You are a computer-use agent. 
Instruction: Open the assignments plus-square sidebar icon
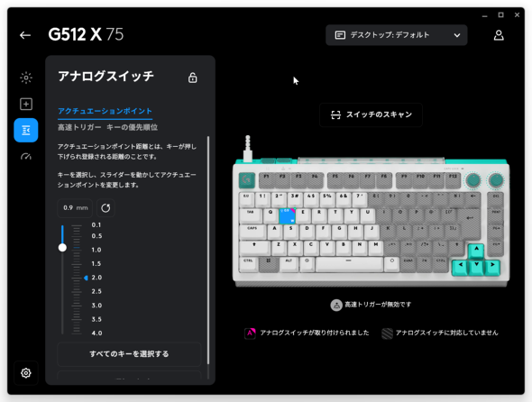point(26,104)
